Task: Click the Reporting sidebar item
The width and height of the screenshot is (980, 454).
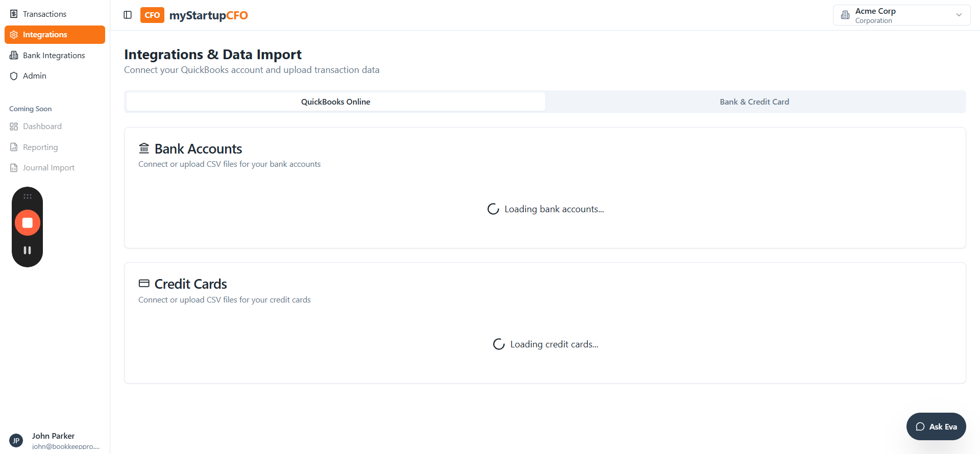Action: pyautogui.click(x=40, y=147)
